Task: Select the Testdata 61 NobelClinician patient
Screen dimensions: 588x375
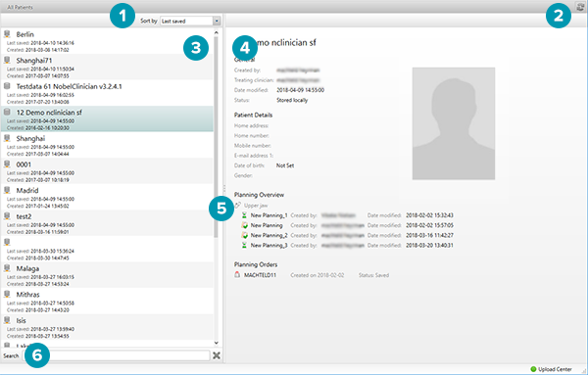Action: click(x=107, y=93)
